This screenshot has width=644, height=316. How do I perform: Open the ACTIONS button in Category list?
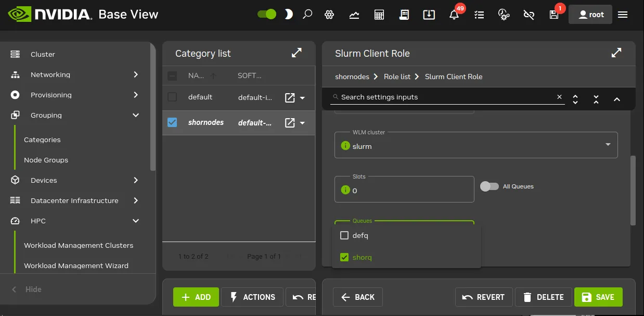pos(252,297)
